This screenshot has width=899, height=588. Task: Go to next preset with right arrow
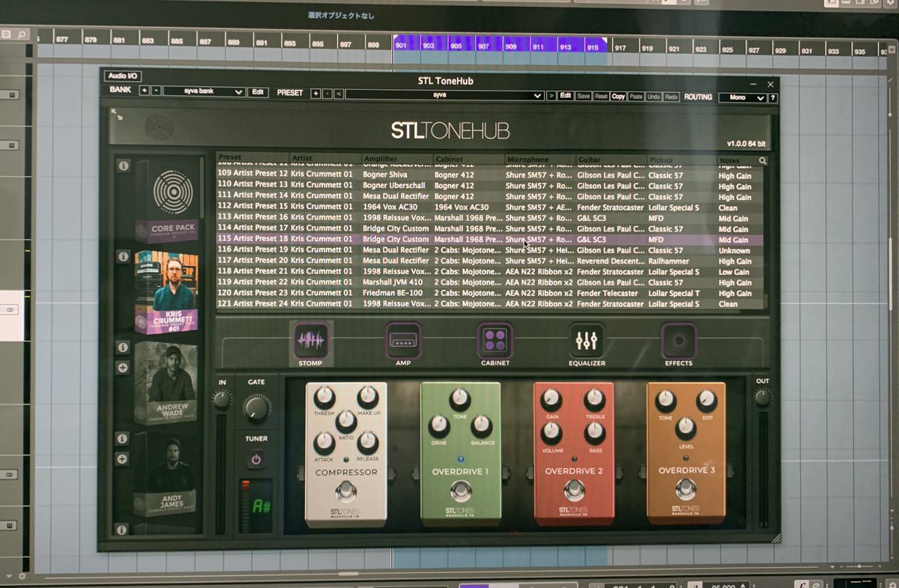pyautogui.click(x=551, y=96)
